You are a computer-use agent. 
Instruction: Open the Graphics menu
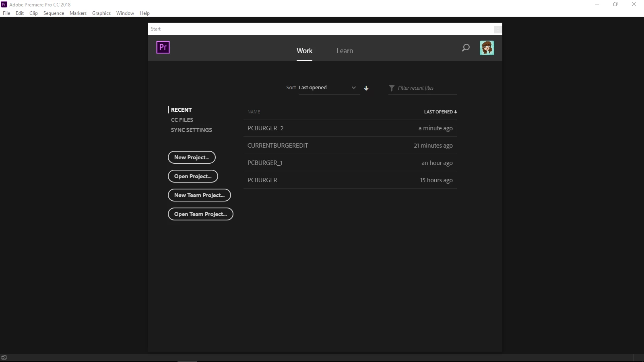coord(101,13)
